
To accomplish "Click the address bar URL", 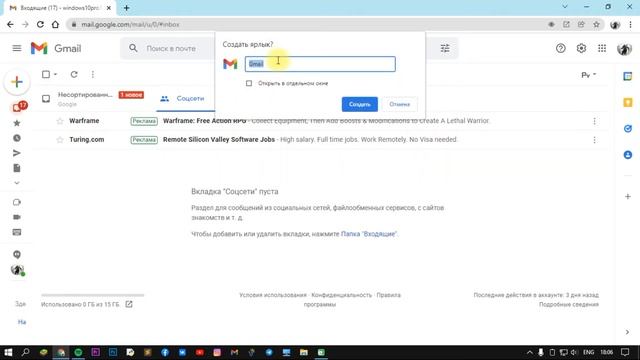I will [130, 24].
